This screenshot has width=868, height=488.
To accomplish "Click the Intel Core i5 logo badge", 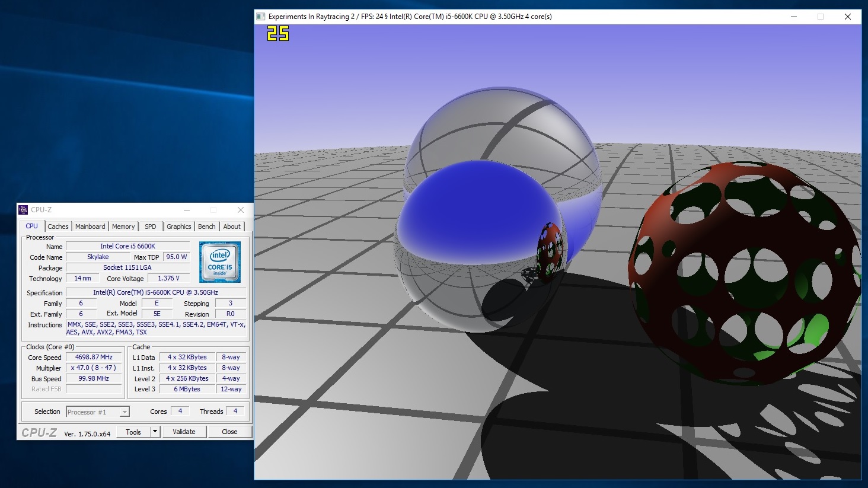I will [219, 261].
